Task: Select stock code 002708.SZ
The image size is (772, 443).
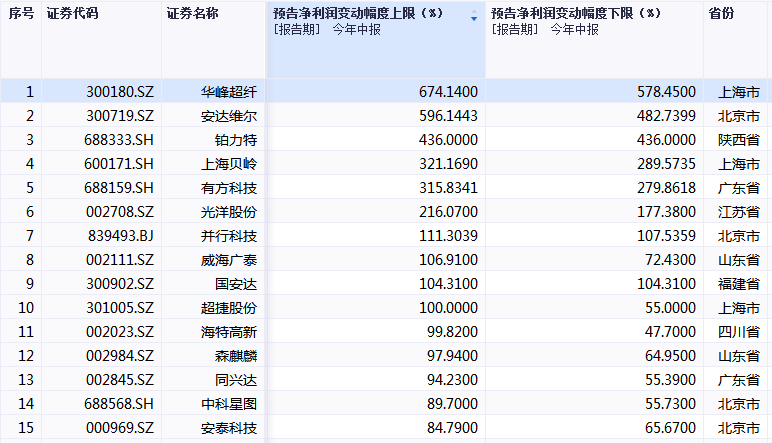Action: [x=120, y=212]
